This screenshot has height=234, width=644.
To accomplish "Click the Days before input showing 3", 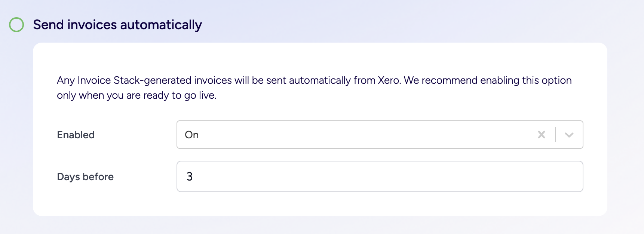I will pos(380,176).
